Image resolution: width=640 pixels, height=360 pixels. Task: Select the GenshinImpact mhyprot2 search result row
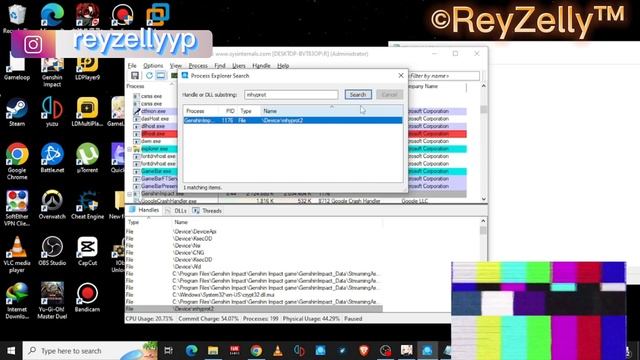coord(293,120)
